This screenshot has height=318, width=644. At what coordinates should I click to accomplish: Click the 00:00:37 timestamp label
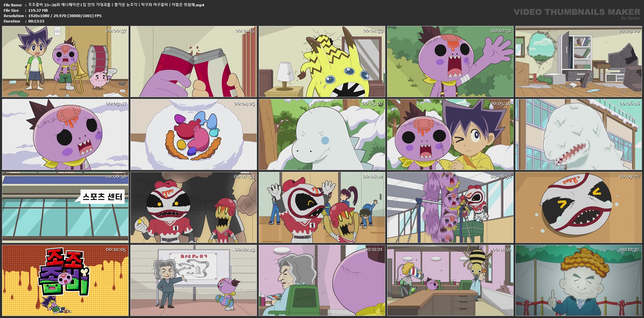point(116,31)
